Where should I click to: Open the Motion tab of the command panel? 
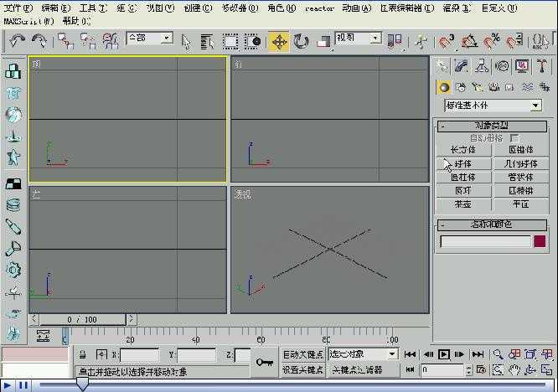pyautogui.click(x=502, y=66)
